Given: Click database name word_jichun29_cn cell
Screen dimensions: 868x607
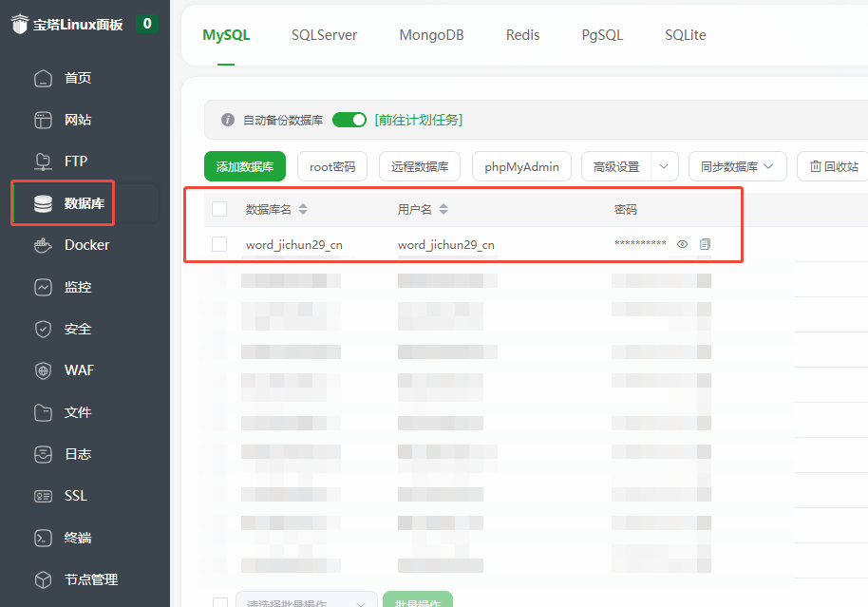Looking at the screenshot, I should (x=294, y=245).
